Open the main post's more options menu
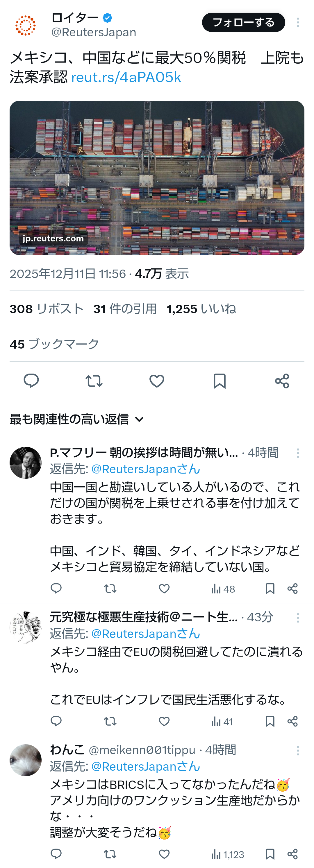 pos(297,23)
